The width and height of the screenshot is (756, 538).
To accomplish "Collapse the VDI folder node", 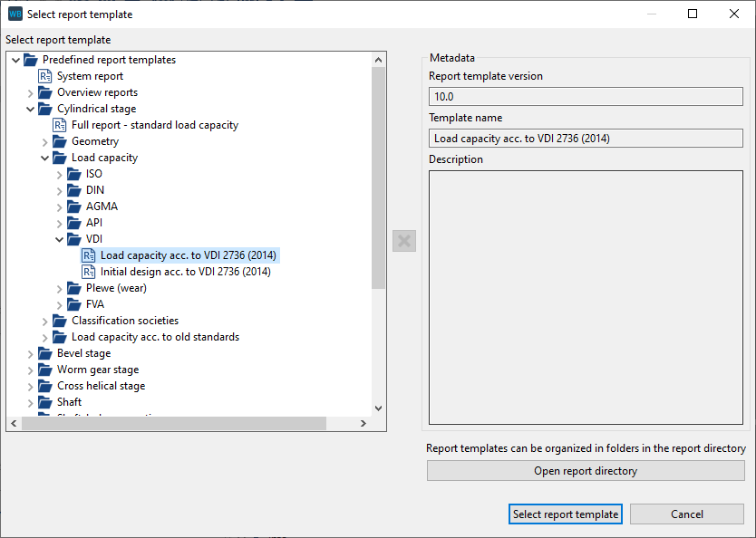I will [x=60, y=239].
